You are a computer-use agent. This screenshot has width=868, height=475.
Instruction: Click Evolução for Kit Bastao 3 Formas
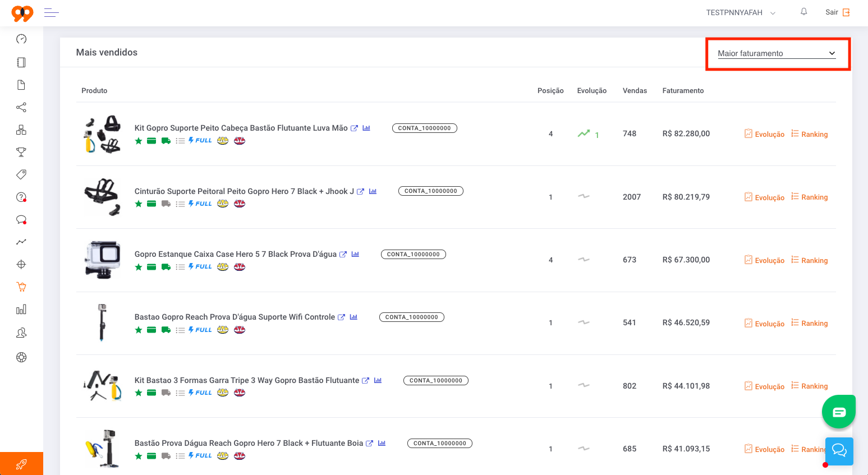(764, 386)
